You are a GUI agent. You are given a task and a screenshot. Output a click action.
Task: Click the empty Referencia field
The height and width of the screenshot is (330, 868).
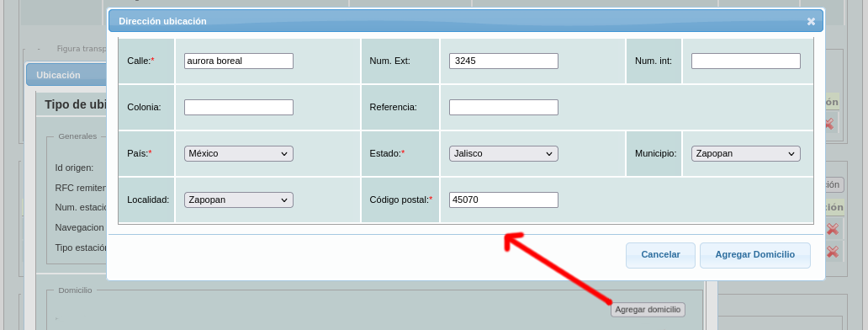[x=503, y=108]
